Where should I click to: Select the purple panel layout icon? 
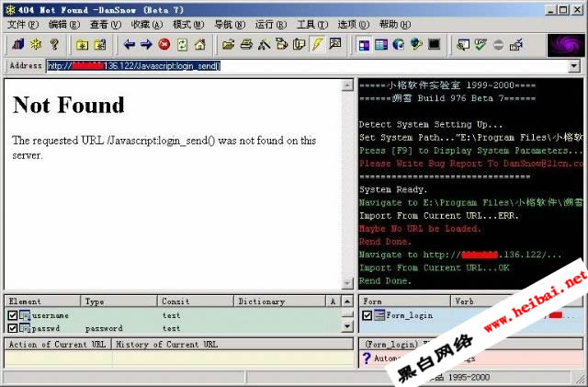[x=364, y=45]
